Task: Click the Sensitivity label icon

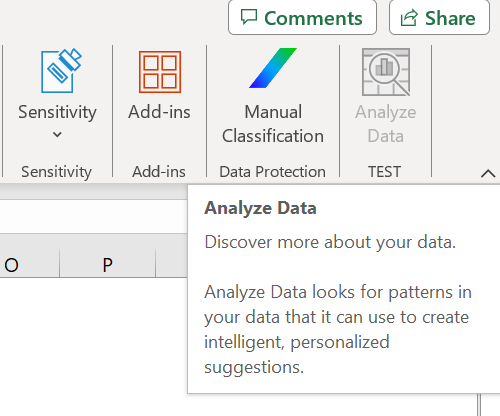Action: click(x=61, y=71)
